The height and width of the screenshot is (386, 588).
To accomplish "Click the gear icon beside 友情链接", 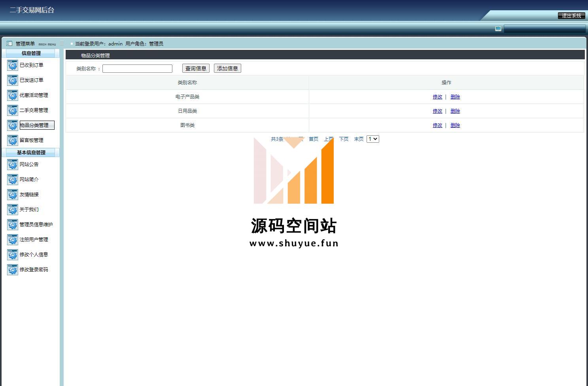I will (13, 195).
